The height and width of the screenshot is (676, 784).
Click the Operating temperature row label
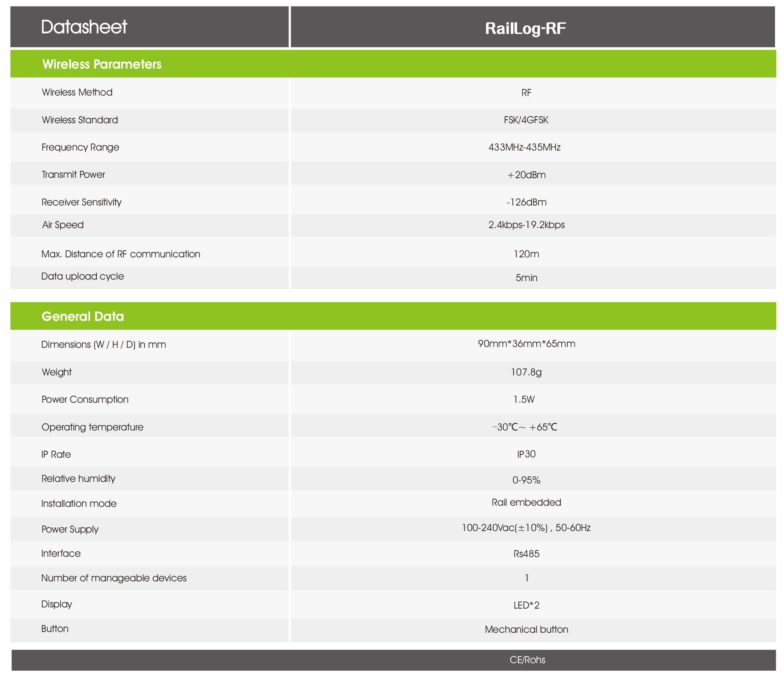(92, 427)
